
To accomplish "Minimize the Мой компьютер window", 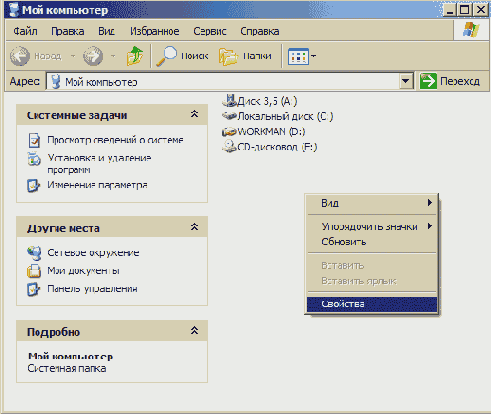I will point(450,10).
